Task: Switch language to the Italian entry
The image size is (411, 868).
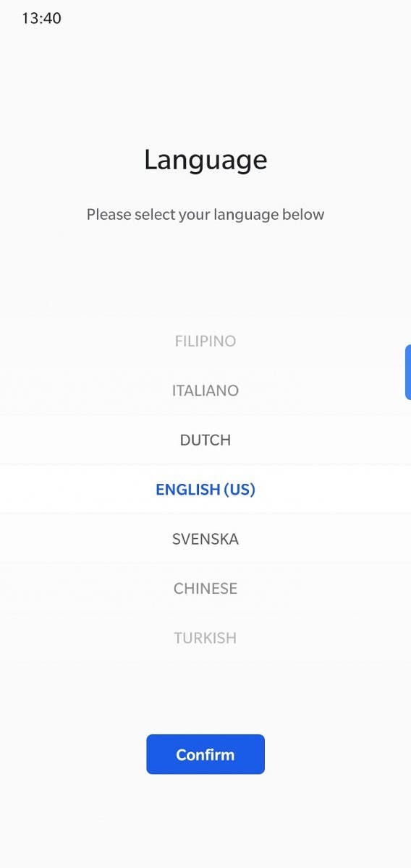Action: tap(205, 391)
